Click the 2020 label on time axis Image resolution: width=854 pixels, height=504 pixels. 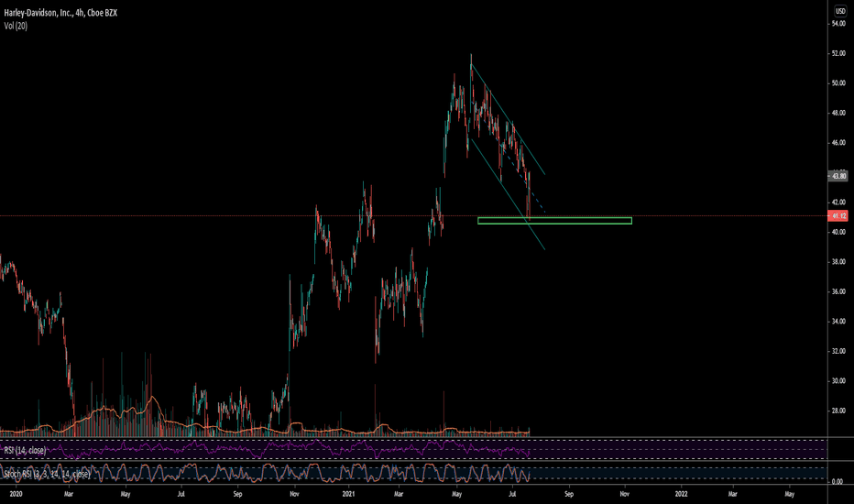click(x=16, y=494)
